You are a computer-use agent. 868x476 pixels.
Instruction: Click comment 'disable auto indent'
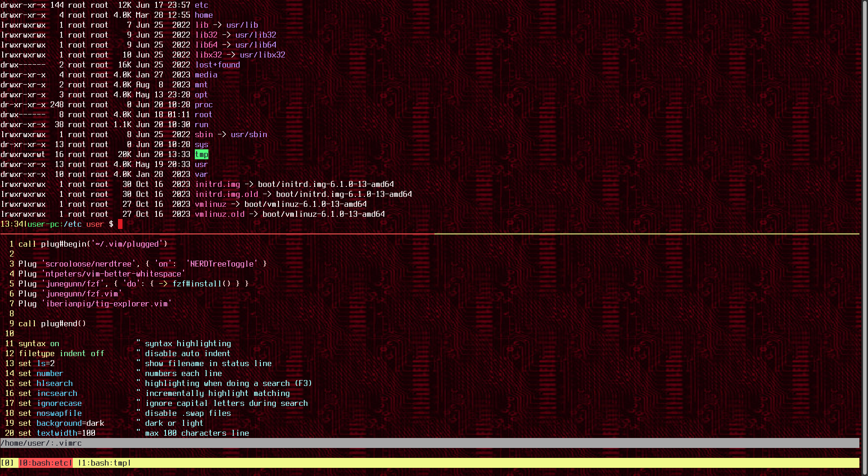(188, 353)
